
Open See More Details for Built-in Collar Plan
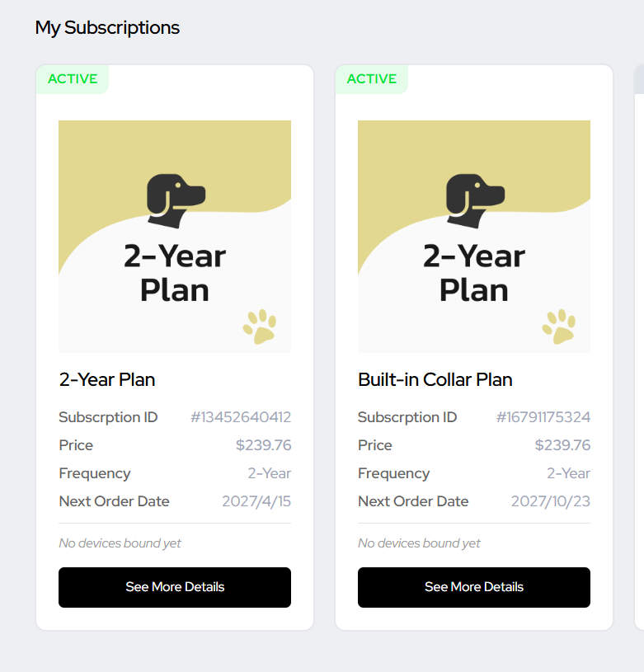coord(474,587)
